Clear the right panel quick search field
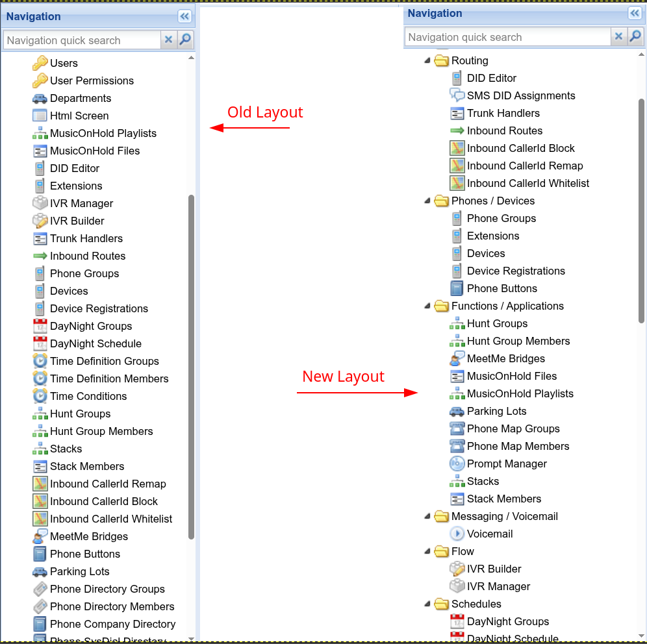The height and width of the screenshot is (644, 647). tap(619, 37)
